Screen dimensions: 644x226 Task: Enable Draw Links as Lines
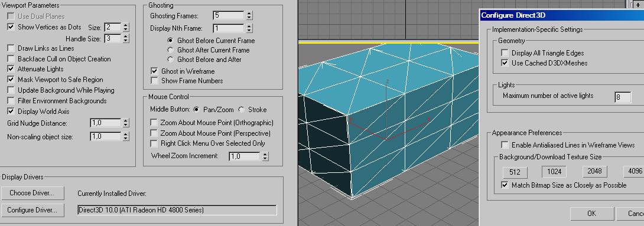(x=11, y=48)
